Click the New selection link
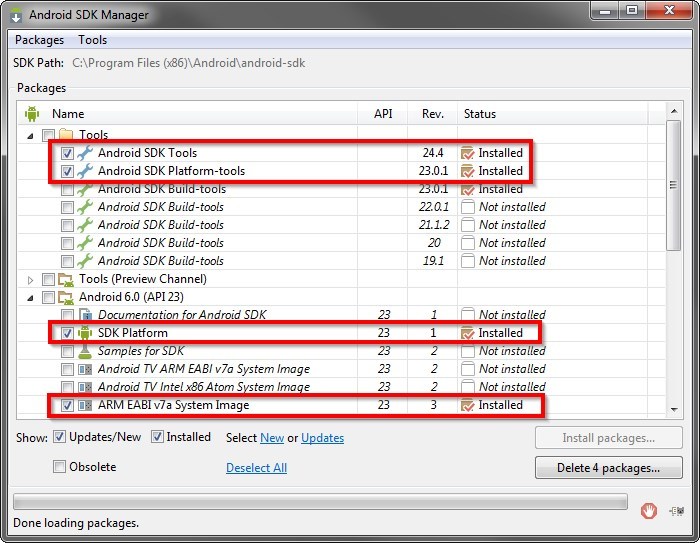 tap(272, 438)
